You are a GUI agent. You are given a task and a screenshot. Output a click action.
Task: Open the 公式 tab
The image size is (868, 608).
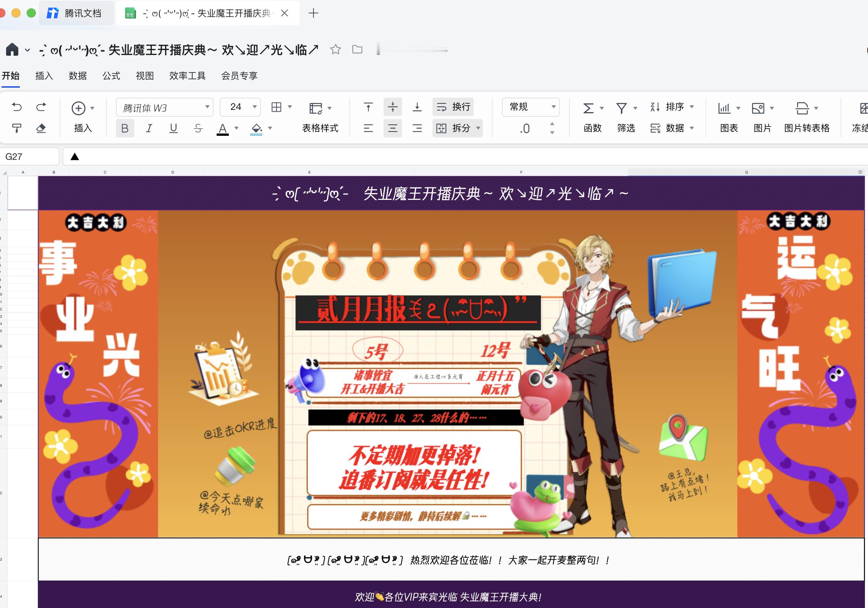(x=111, y=76)
